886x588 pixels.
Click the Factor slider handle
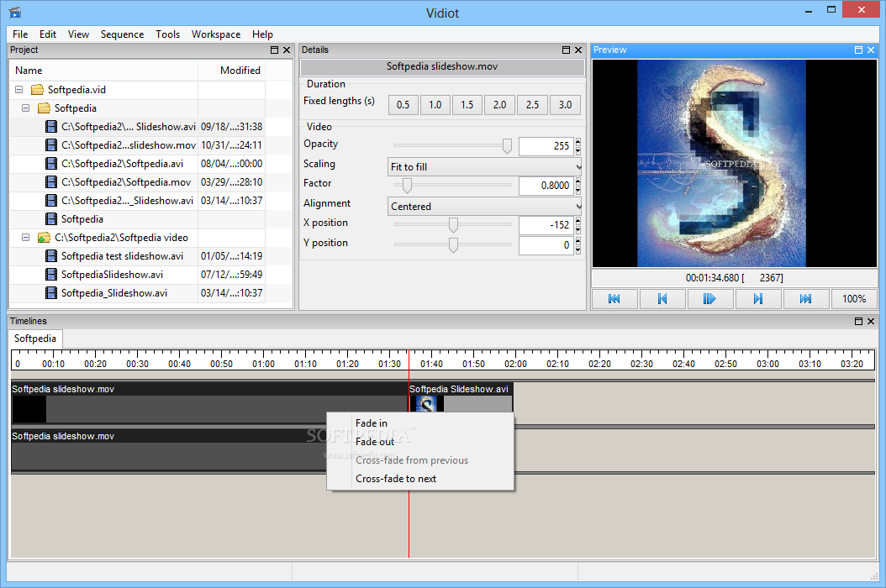pos(407,186)
